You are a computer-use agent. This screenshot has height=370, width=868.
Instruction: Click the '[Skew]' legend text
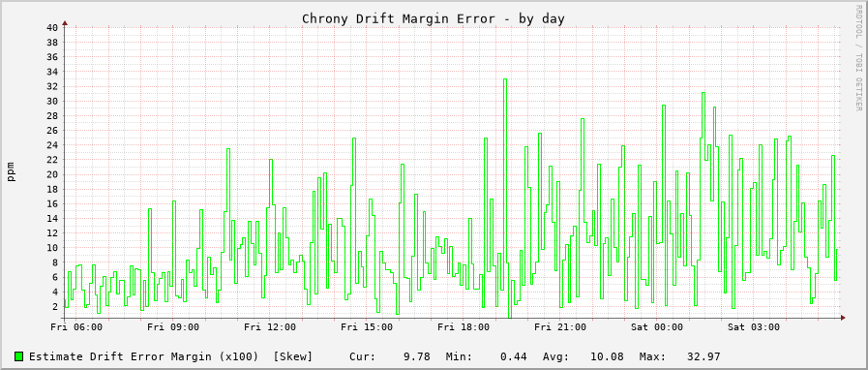(x=293, y=356)
